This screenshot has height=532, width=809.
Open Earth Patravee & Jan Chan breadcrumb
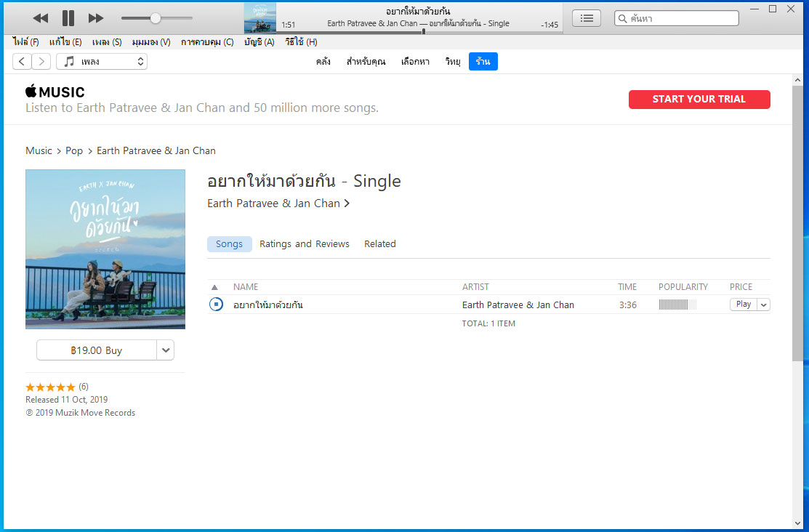click(x=156, y=150)
